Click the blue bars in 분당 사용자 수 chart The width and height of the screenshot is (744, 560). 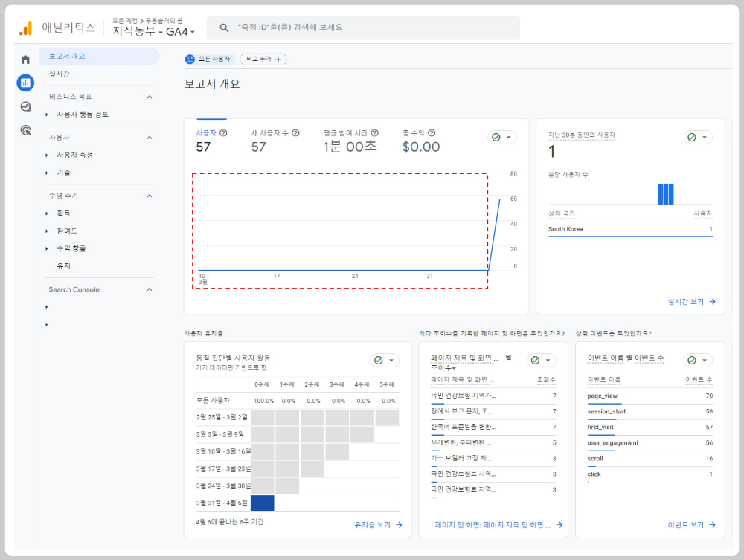[x=666, y=194]
